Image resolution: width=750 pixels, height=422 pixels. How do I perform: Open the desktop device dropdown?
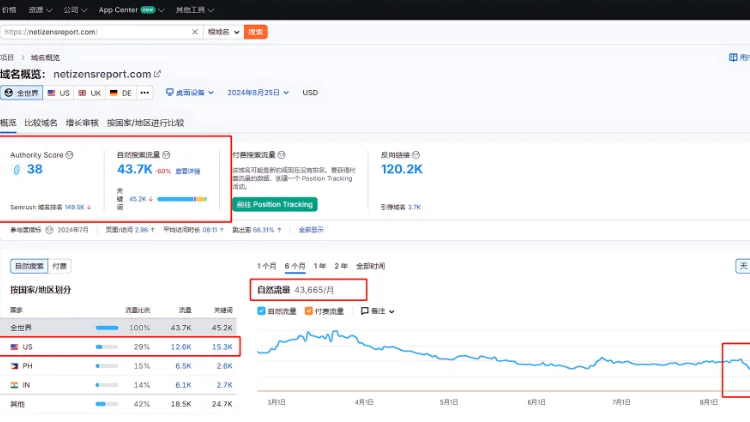point(190,92)
